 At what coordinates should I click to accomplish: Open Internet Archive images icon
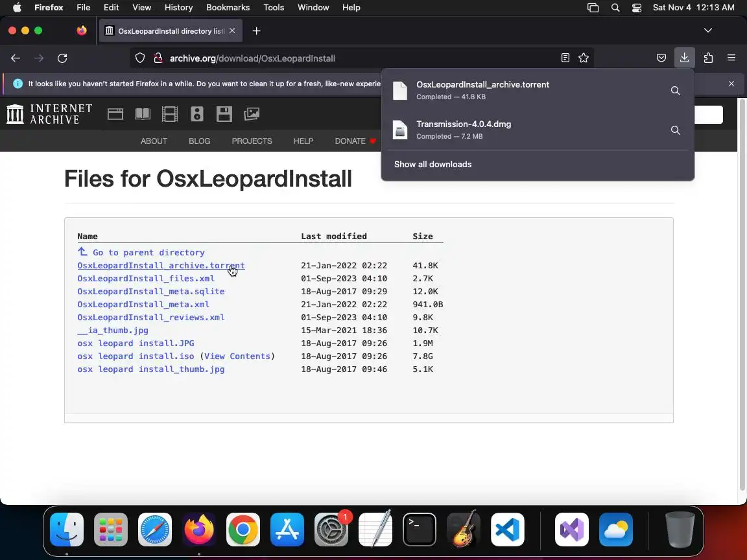point(252,114)
